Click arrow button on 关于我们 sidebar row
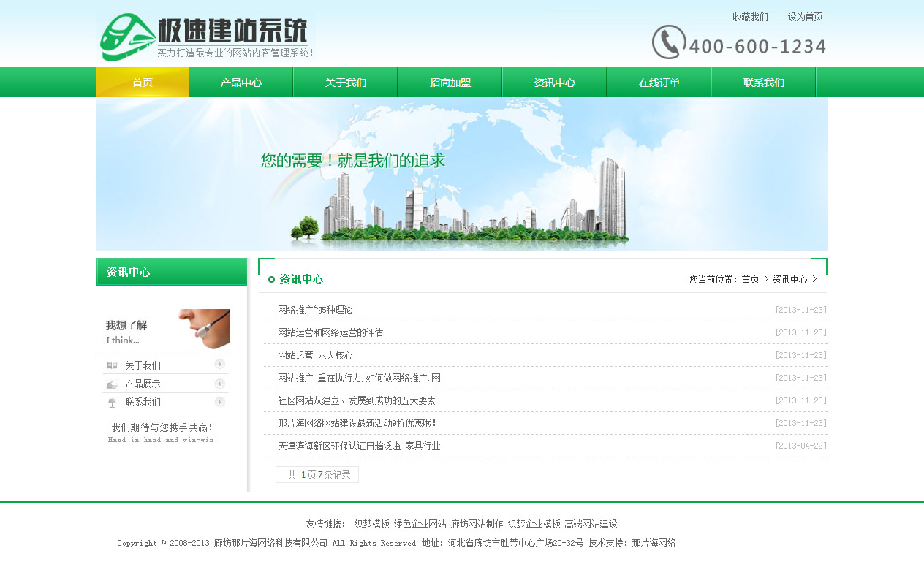 pos(220,365)
